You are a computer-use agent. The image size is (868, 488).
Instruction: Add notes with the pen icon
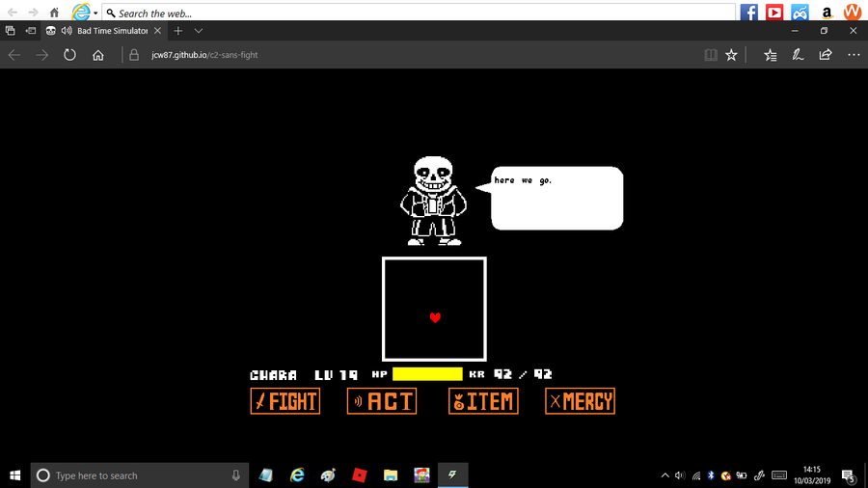tap(798, 55)
